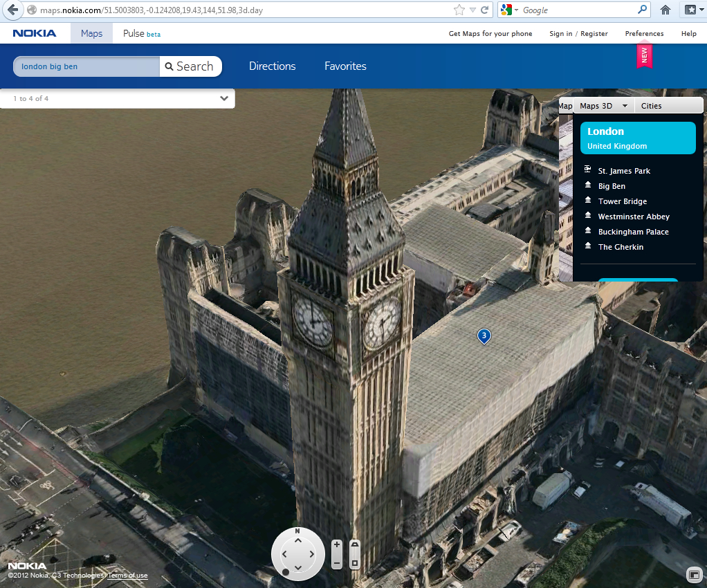Click the compass rotation dot handle

285,572
